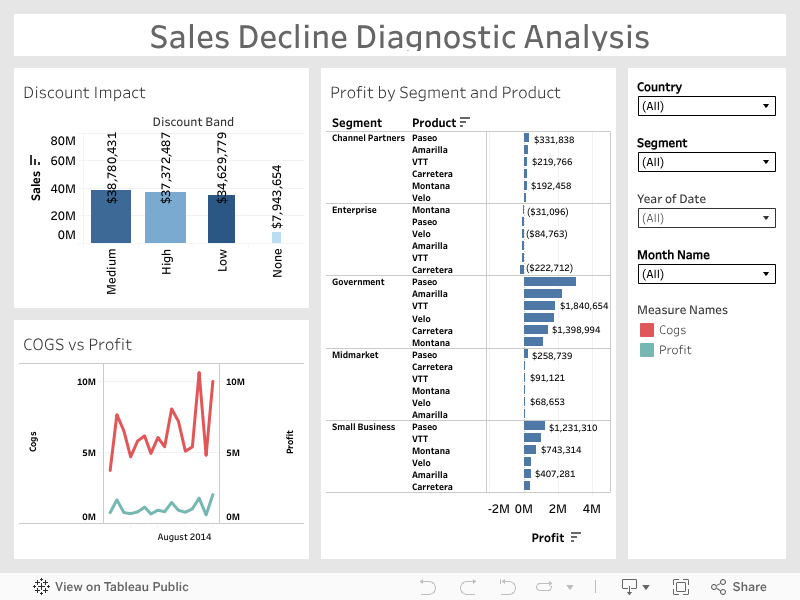Open the Month Name dropdown
800x600 pixels.
point(706,274)
